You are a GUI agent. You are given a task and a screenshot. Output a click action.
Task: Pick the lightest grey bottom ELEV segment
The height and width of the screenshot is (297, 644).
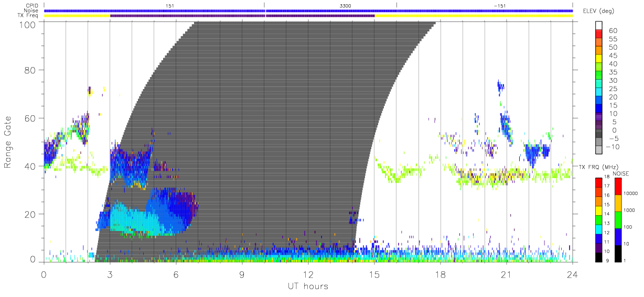[x=599, y=150]
